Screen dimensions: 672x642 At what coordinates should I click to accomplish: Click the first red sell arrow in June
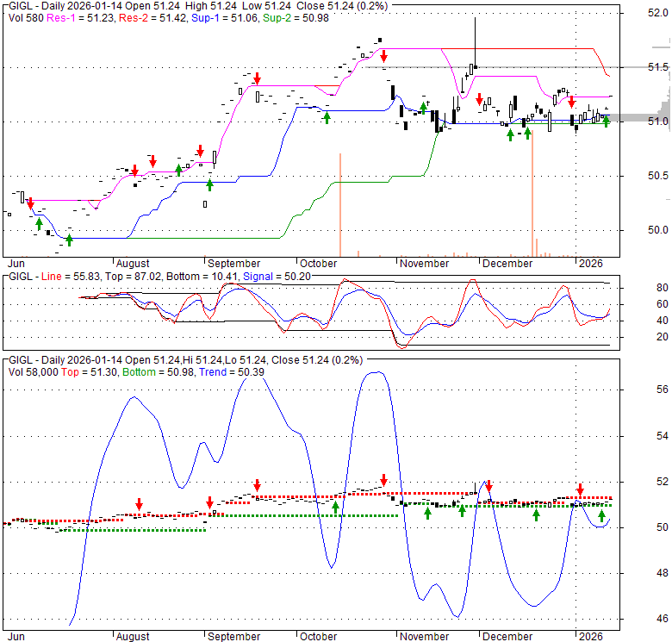[30, 203]
